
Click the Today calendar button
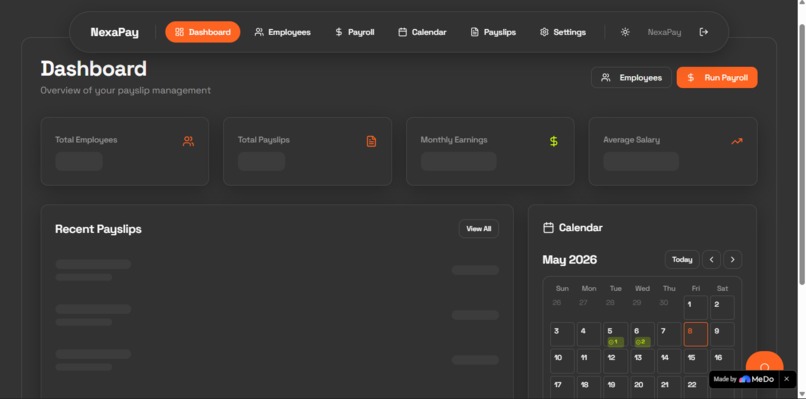(682, 260)
